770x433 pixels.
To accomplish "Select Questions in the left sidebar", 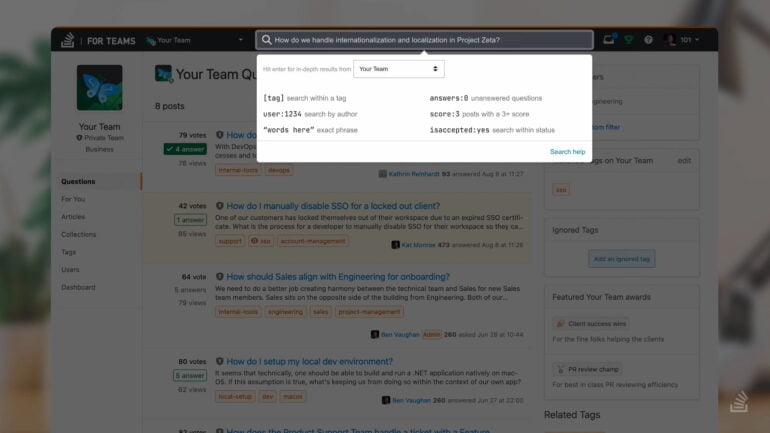I will (79, 181).
